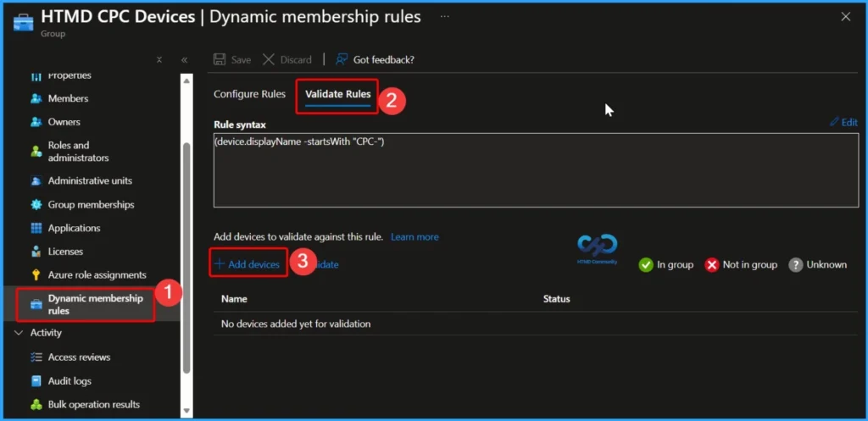This screenshot has height=421, width=868.
Task: Click the feedback person icon
Action: tap(342, 59)
